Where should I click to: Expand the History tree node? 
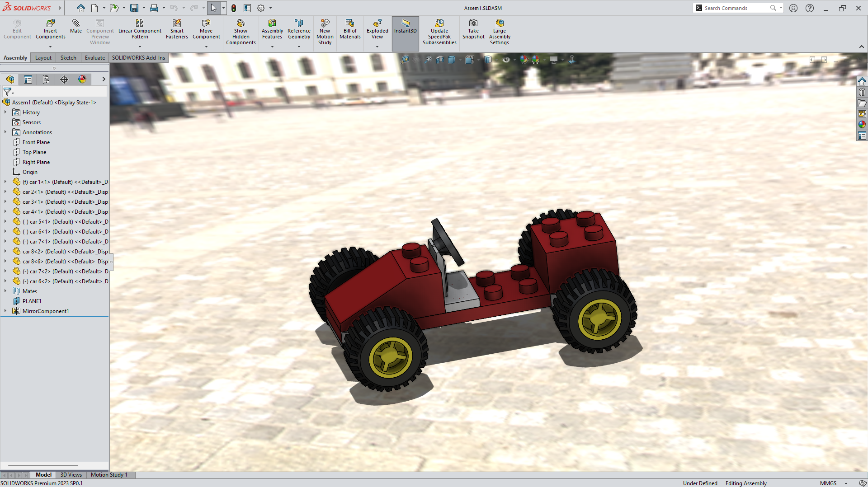pyautogui.click(x=5, y=112)
